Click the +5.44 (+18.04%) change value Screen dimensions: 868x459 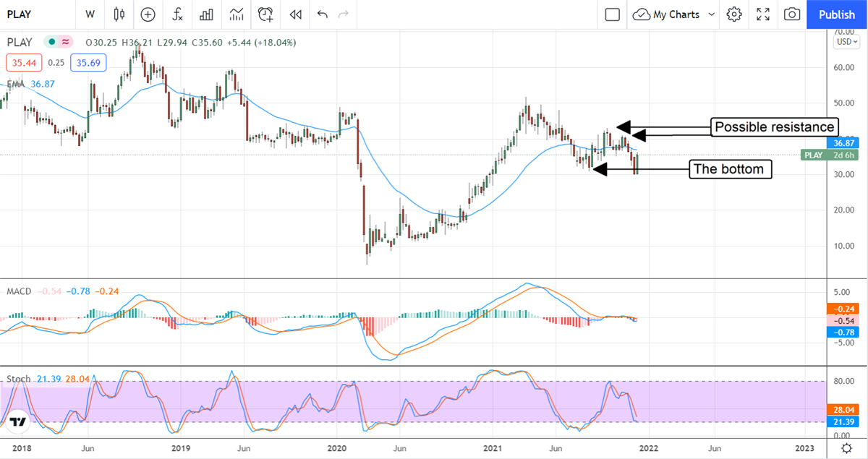(263, 43)
